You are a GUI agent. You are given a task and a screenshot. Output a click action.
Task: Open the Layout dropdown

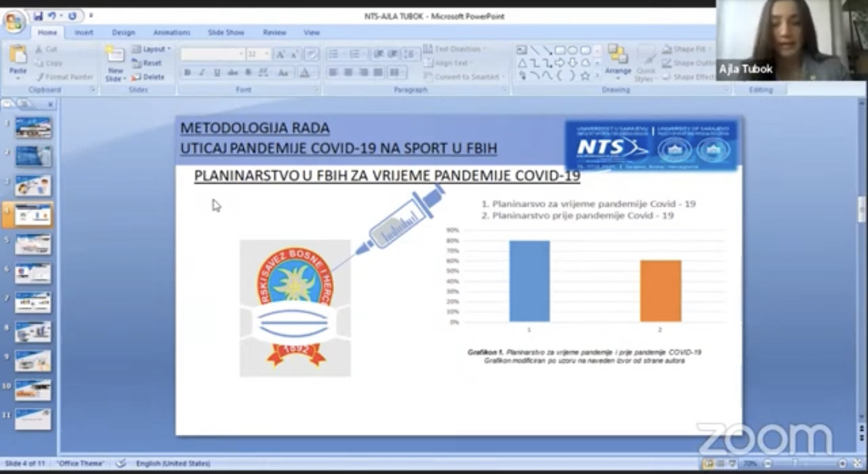[151, 49]
